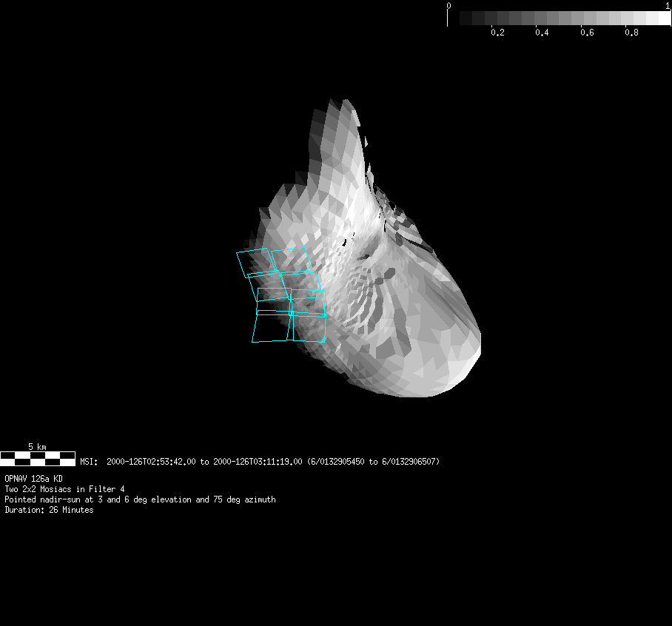The image size is (672, 626).
Task: Click the '0.8' legend tick label
Action: pos(632,33)
